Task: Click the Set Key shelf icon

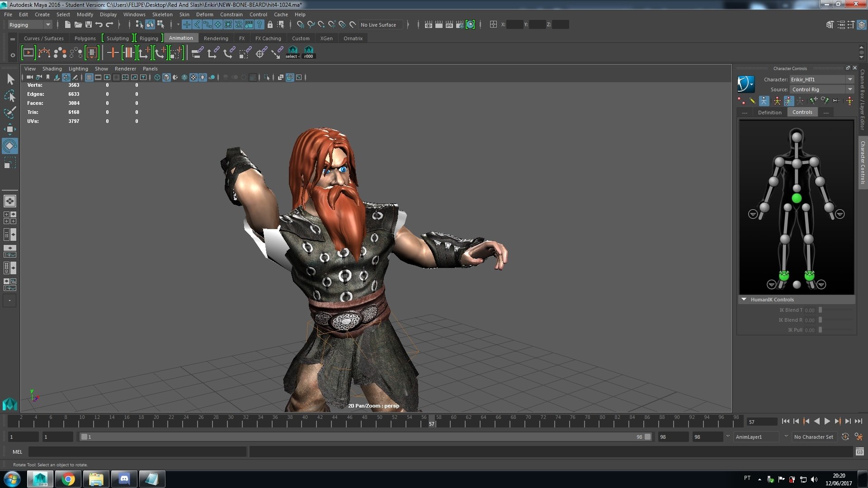Action: 113,53
